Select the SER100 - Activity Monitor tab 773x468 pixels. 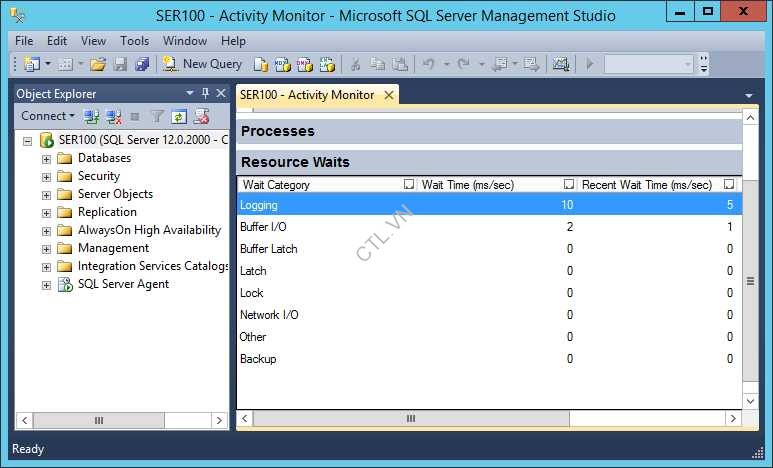pos(307,95)
